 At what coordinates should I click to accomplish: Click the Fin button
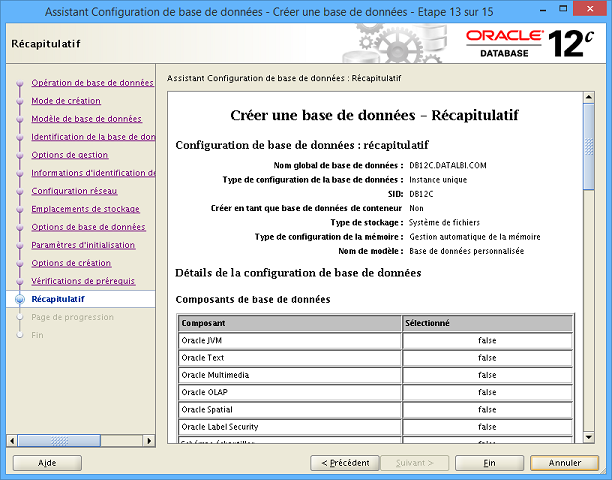pos(489,463)
